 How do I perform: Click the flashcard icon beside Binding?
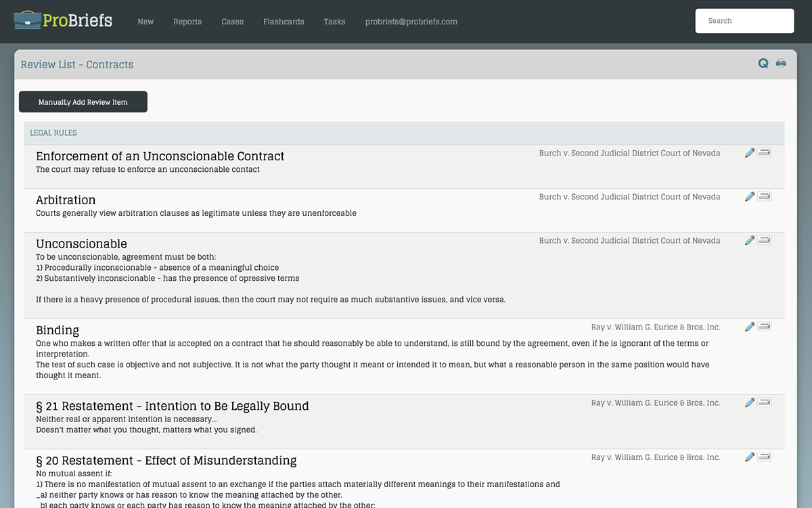[x=765, y=326]
